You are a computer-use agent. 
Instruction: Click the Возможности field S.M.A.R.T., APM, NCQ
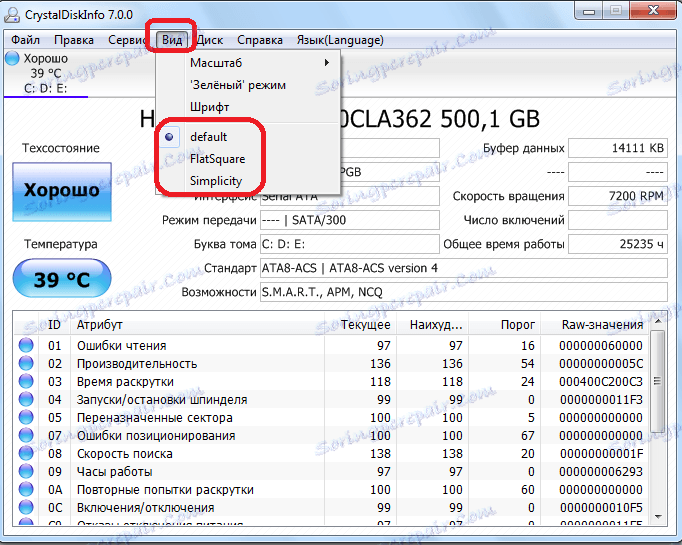pyautogui.click(x=464, y=292)
